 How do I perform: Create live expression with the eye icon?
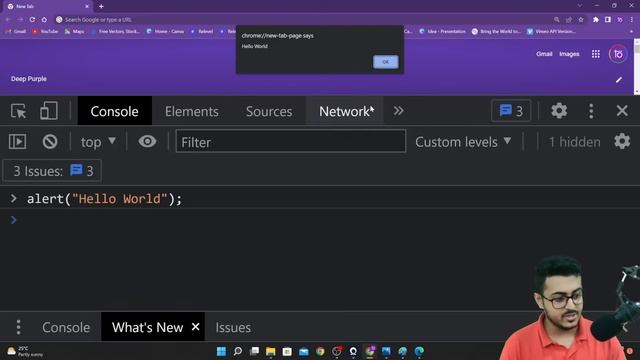[x=147, y=141]
